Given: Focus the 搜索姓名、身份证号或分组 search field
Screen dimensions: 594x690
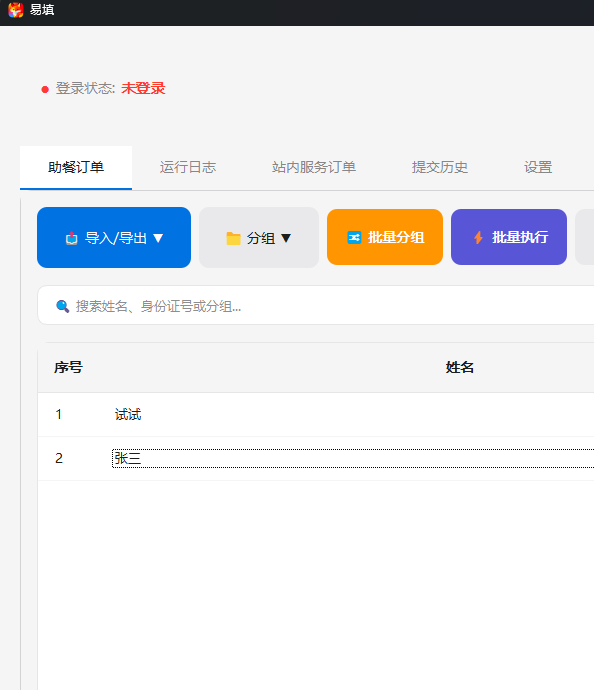Looking at the screenshot, I should [316, 305].
